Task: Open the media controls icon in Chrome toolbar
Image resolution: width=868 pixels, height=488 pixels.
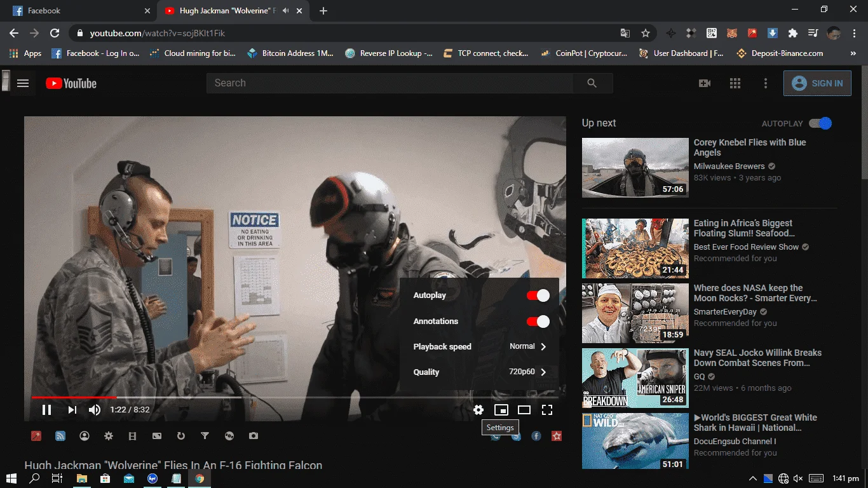Action: tap(813, 33)
